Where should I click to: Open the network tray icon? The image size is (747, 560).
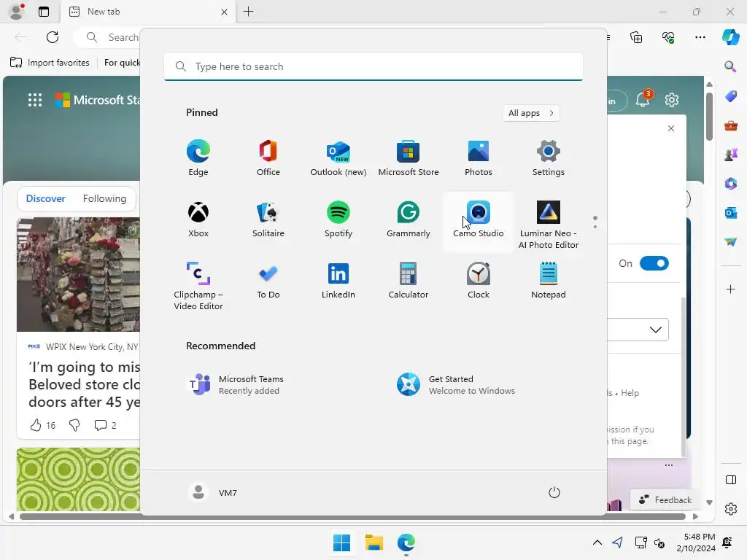pos(640,542)
